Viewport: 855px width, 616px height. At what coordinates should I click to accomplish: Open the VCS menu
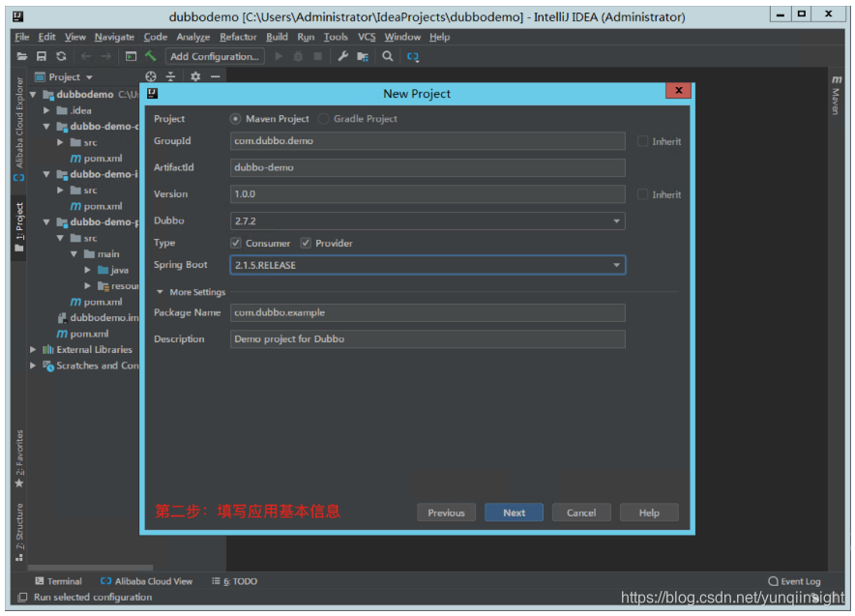(x=367, y=37)
